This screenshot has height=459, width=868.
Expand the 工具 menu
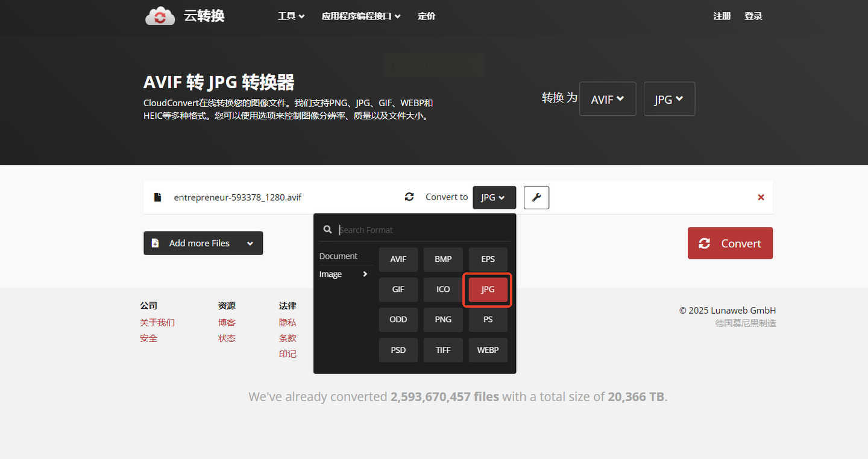coord(291,16)
